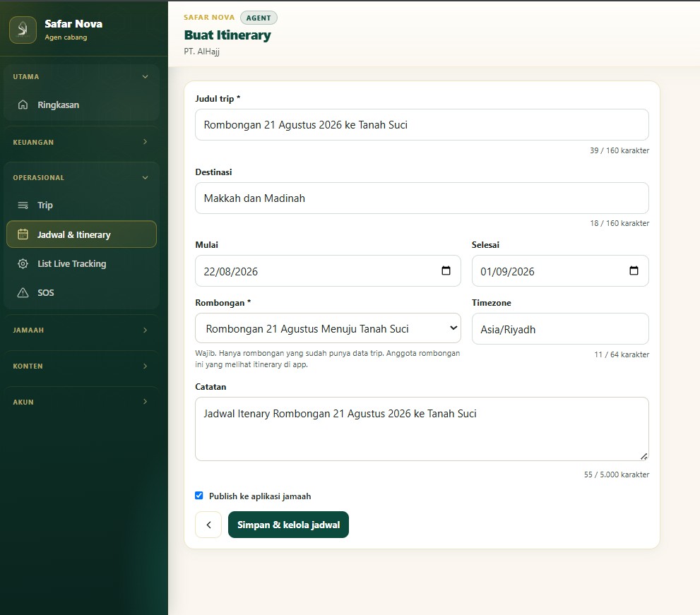This screenshot has height=615, width=700.
Task: Click the Jadwal & Itinerary calendar icon
Action: coord(23,234)
